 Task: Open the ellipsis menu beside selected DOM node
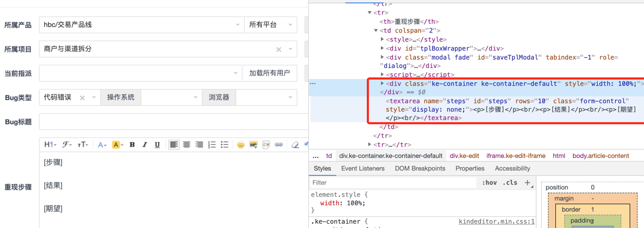(313, 84)
